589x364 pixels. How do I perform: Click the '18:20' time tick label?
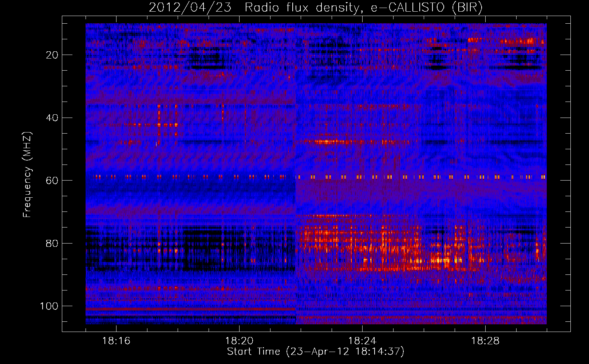pyautogui.click(x=239, y=341)
